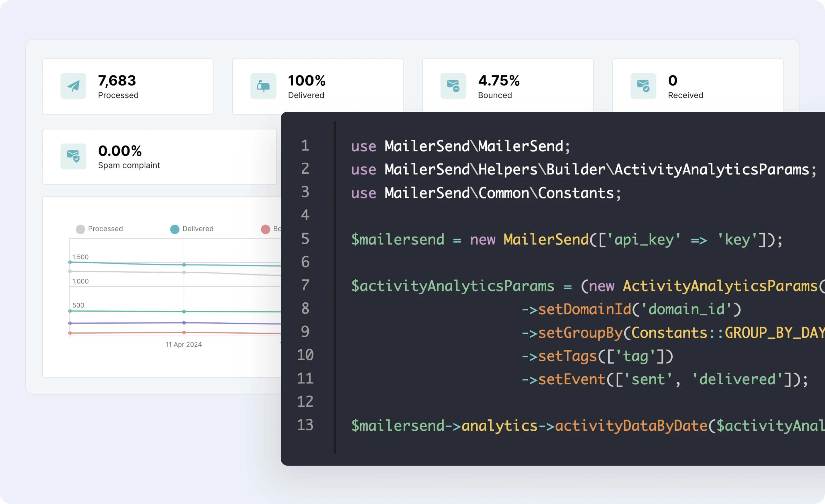Click the 11 Apr 2024 axis label
Screen dimensions: 825x504
184,344
